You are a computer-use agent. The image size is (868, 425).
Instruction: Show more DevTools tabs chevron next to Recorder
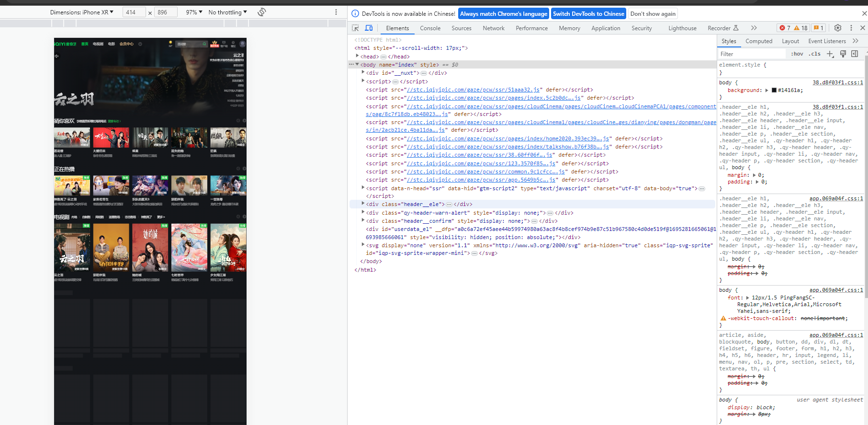tap(754, 28)
